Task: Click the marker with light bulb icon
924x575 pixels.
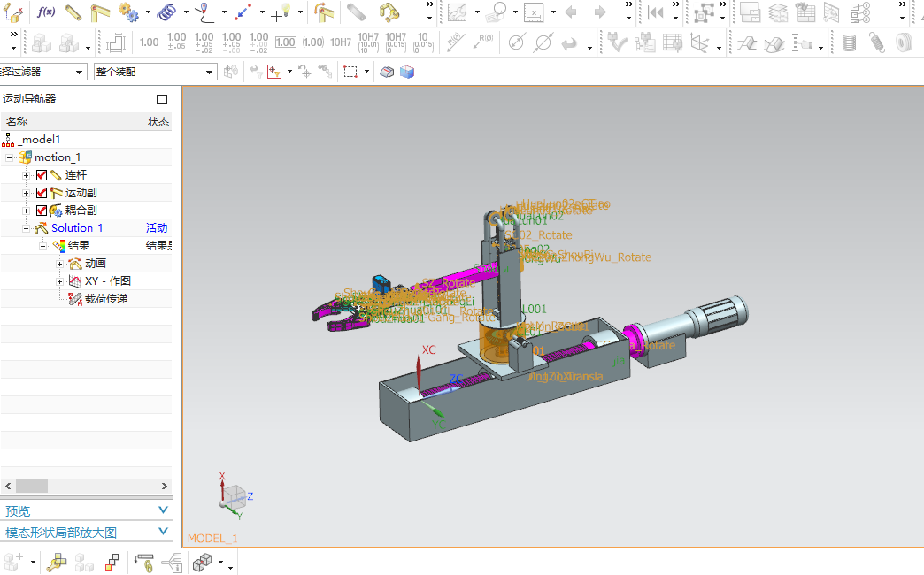Action: click(281, 12)
